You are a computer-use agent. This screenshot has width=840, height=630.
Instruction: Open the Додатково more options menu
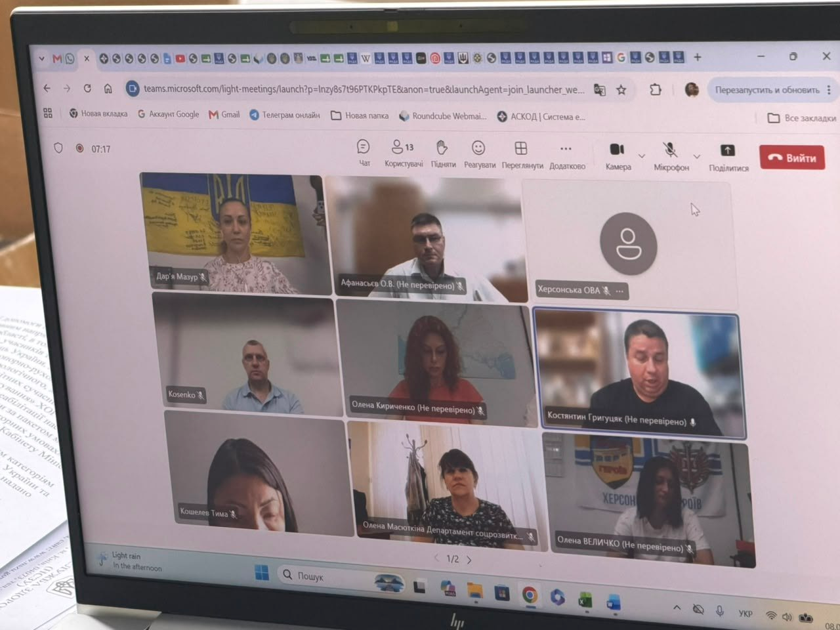pyautogui.click(x=567, y=156)
